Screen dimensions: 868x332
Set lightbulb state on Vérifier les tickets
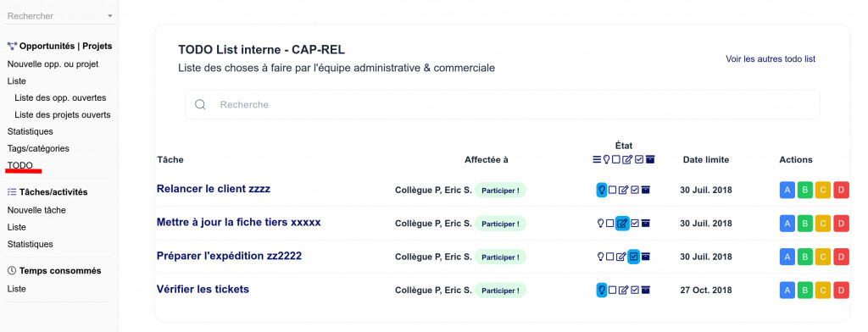tap(602, 290)
